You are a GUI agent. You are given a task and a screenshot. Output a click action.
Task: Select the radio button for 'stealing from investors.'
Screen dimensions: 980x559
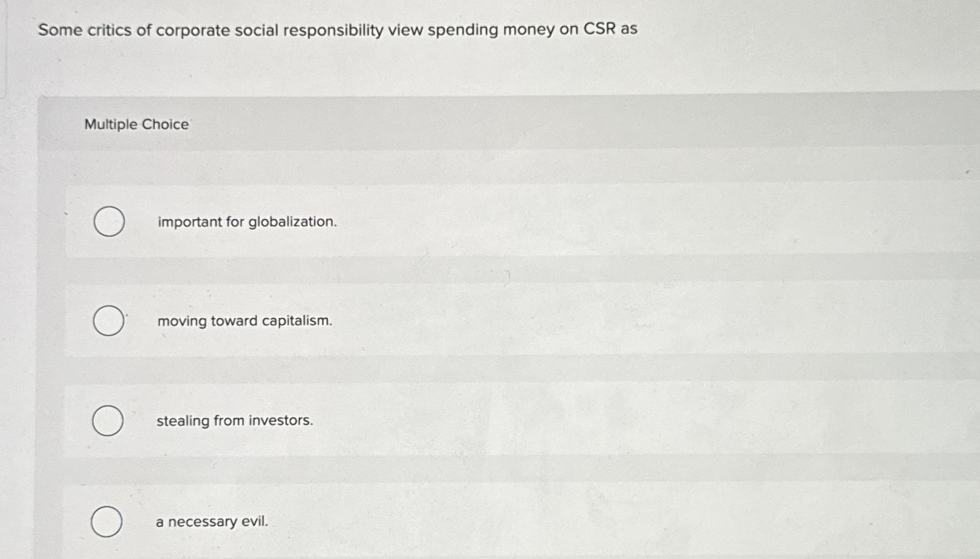[x=108, y=421]
